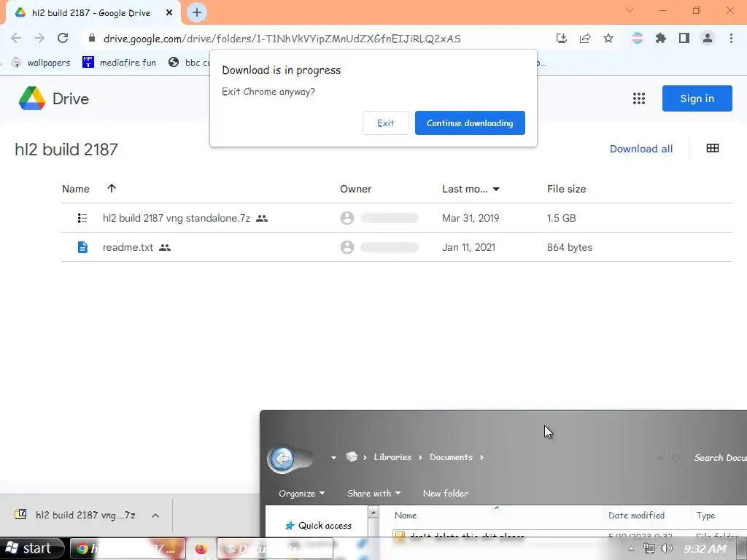Click the Sign in button
Viewport: 747px width, 560px height.
[697, 98]
